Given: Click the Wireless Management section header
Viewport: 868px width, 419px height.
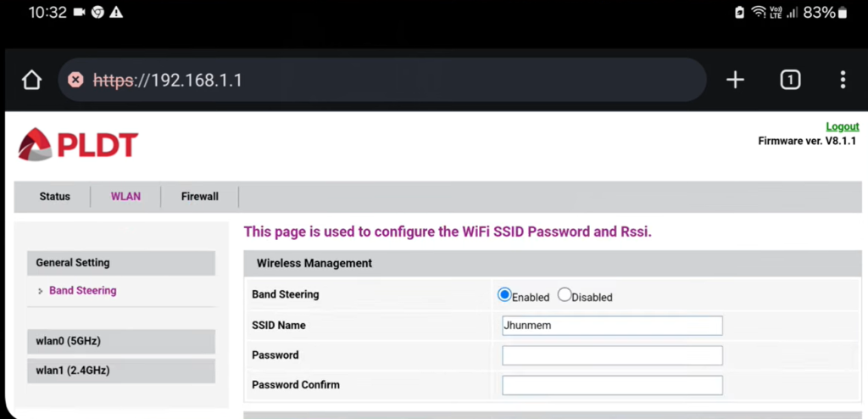Looking at the screenshot, I should (553, 263).
